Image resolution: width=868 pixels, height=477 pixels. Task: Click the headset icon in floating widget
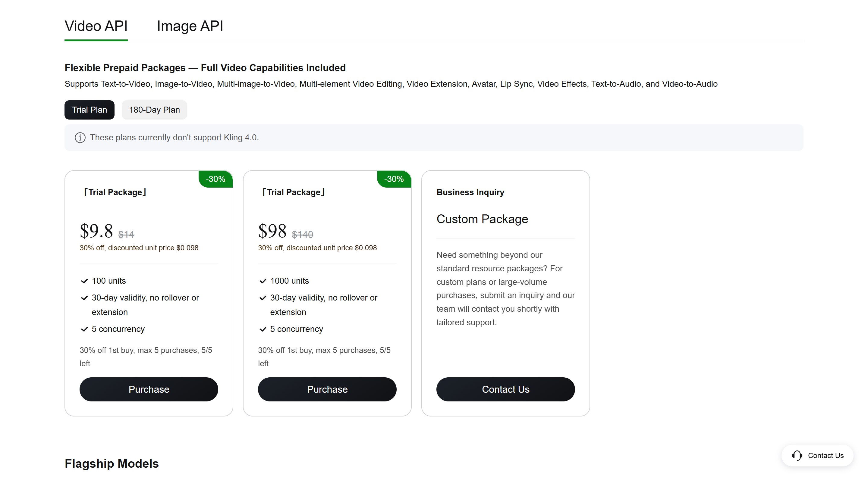797,455
